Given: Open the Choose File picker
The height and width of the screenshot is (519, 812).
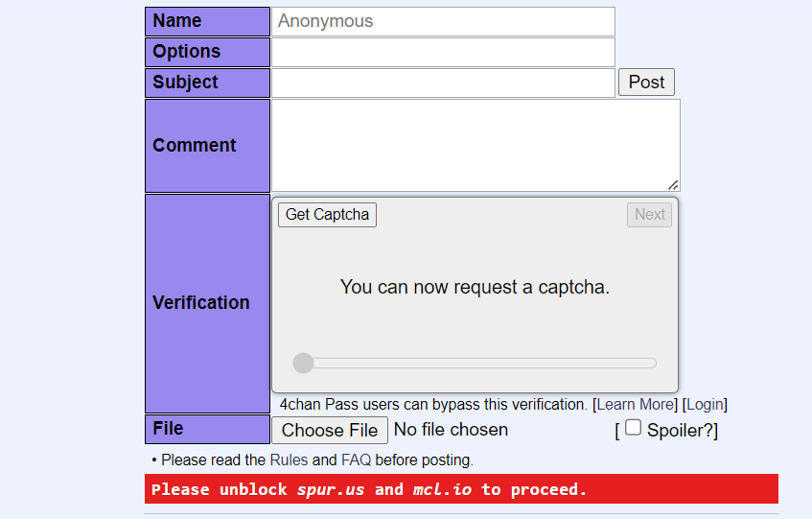Looking at the screenshot, I should point(330,430).
